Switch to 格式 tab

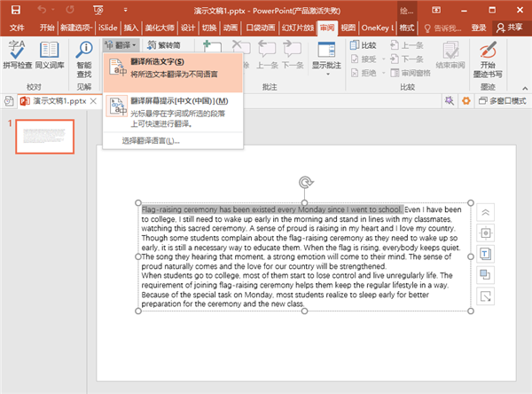[x=407, y=28]
